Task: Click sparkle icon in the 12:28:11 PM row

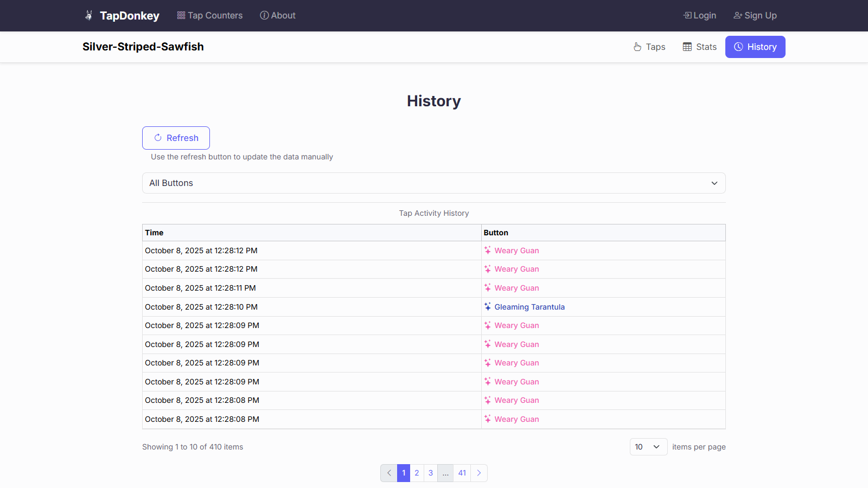Action: point(488,287)
